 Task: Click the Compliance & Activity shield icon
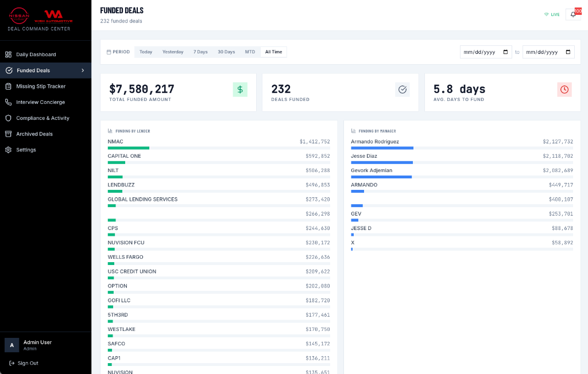pos(8,118)
